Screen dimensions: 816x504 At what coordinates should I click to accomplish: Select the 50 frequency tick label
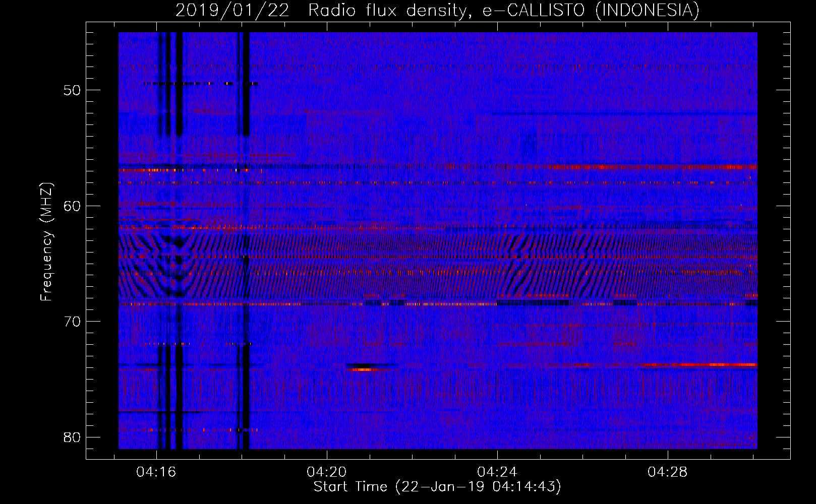(x=72, y=90)
